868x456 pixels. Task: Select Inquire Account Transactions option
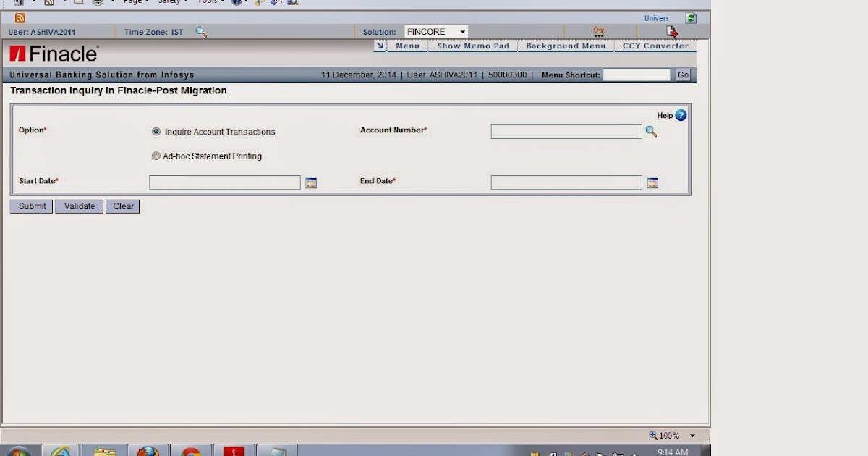click(156, 132)
